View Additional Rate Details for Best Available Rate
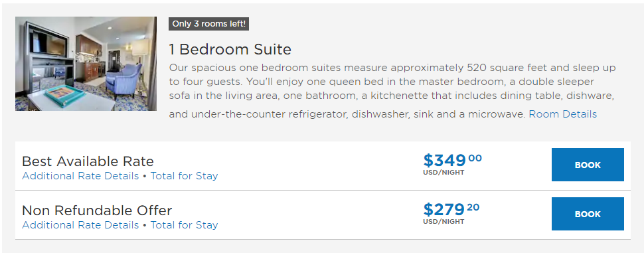Screen dimensions: 644x261 coord(80,176)
